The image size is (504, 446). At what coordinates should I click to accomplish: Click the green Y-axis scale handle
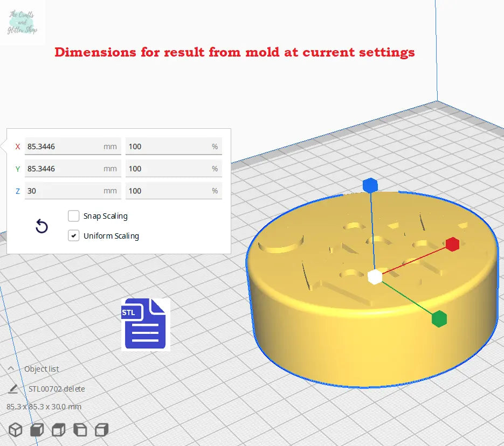tap(439, 319)
